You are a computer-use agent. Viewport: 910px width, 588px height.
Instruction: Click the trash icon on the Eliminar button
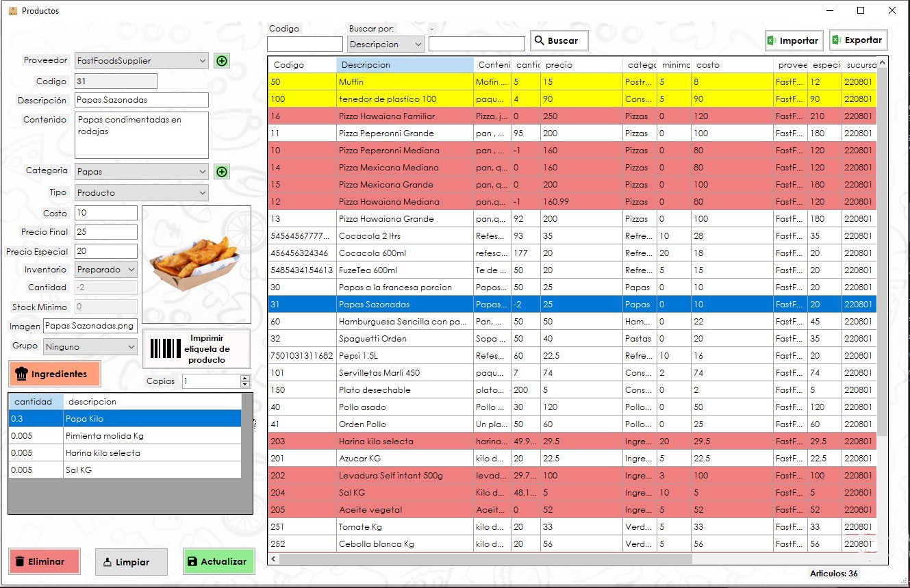(20, 561)
